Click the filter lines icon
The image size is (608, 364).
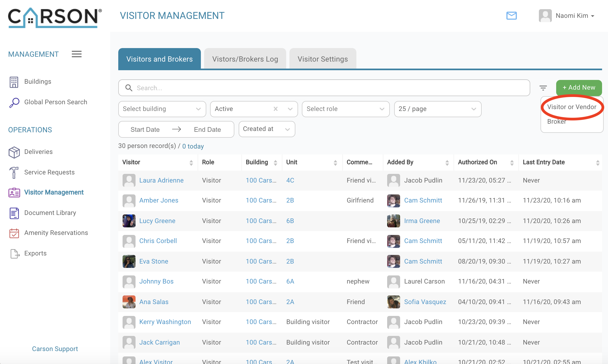click(543, 88)
